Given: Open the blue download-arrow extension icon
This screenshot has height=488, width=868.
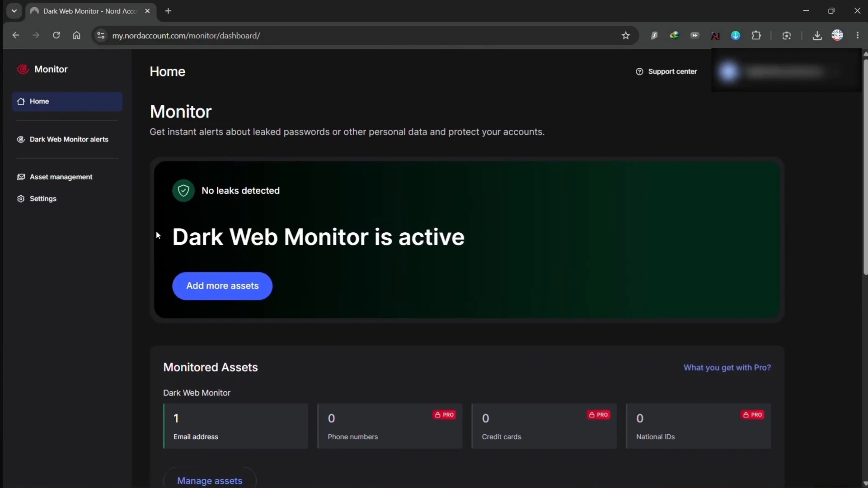Looking at the screenshot, I should point(736,35).
